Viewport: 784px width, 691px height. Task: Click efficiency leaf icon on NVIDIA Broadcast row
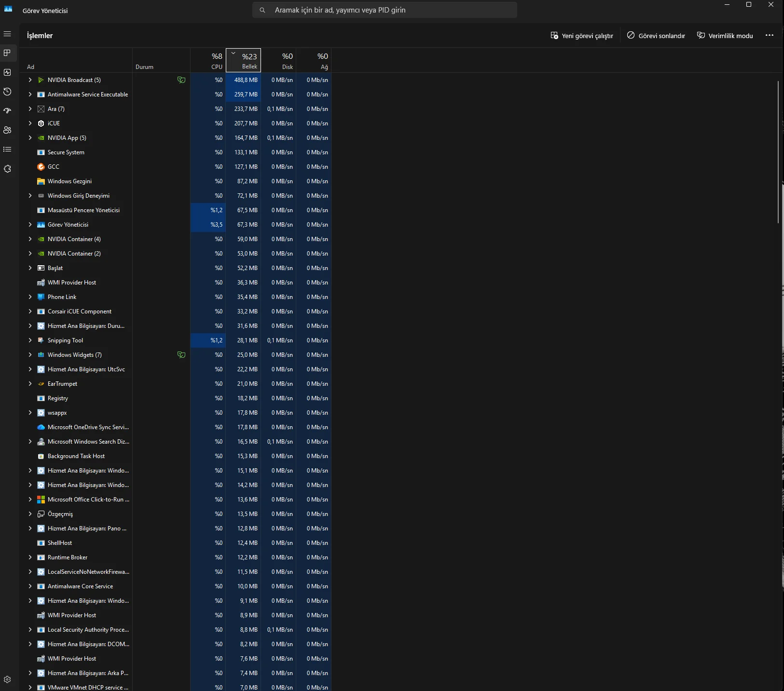pos(181,80)
